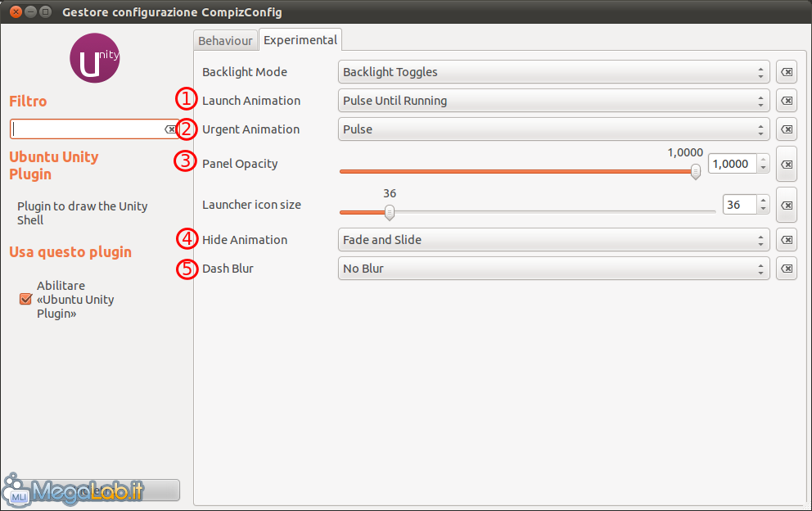This screenshot has height=511, width=812.
Task: Reset Backlight Mode to its default
Action: [786, 72]
